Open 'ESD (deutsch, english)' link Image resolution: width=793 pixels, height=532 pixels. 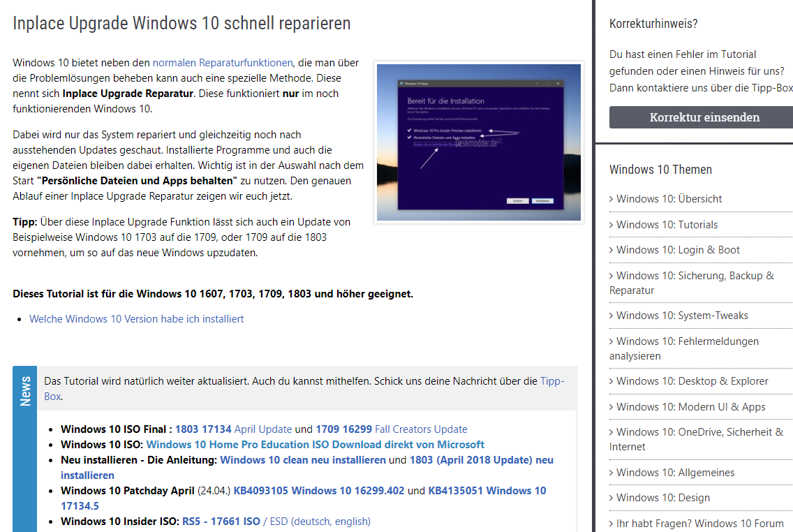[320, 522]
